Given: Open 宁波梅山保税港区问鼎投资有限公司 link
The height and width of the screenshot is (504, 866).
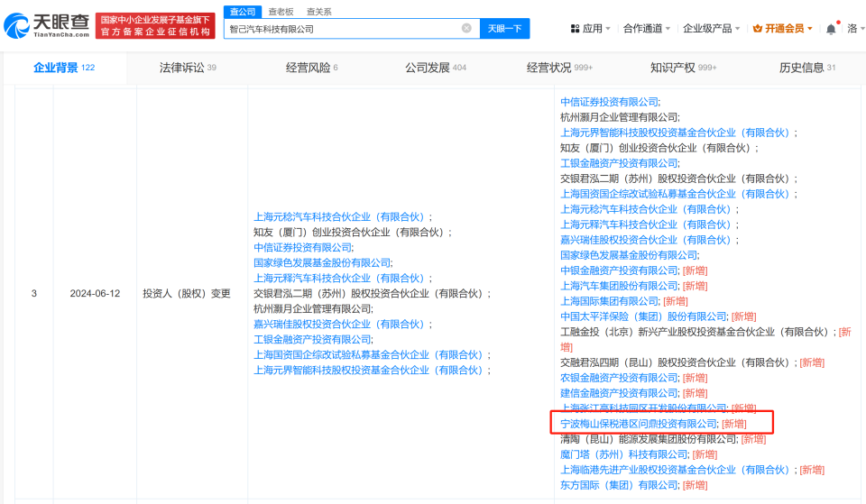Looking at the screenshot, I should [639, 424].
